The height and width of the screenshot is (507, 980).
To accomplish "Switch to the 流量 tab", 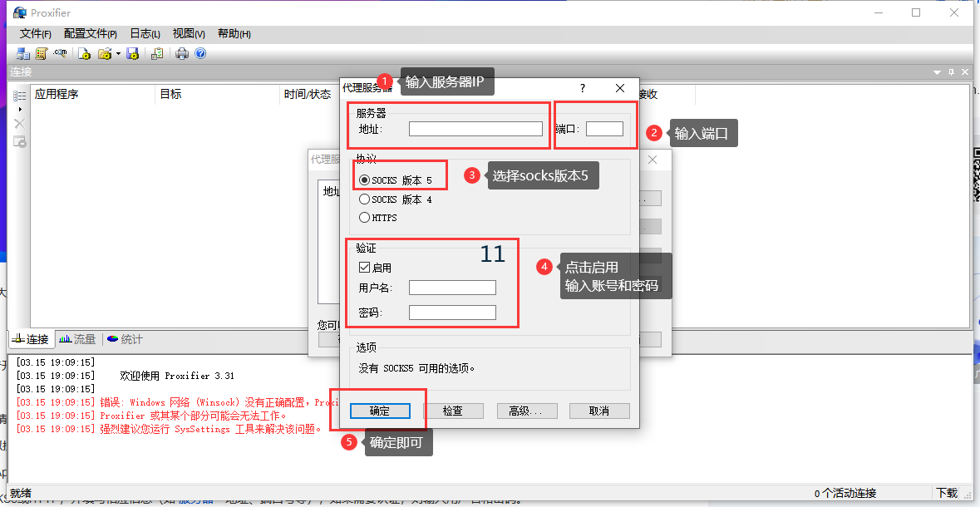I will [77, 339].
